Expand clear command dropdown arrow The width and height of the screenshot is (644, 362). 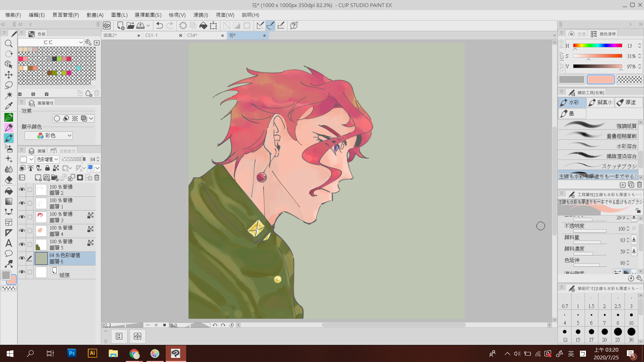tap(148, 25)
